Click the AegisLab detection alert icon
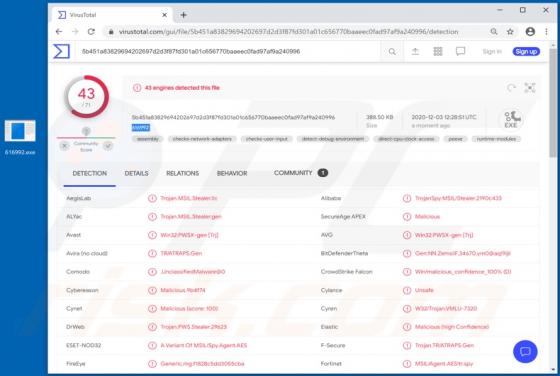The image size is (560, 376). click(x=152, y=198)
